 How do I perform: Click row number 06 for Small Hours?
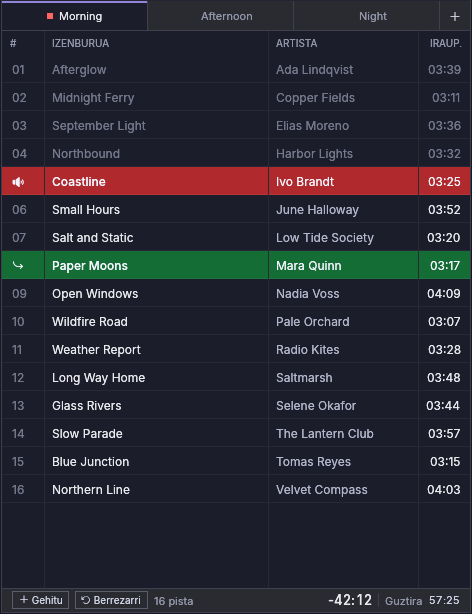(19, 209)
